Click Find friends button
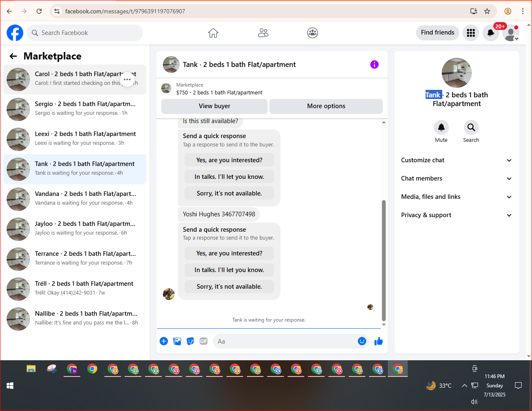 click(x=438, y=32)
